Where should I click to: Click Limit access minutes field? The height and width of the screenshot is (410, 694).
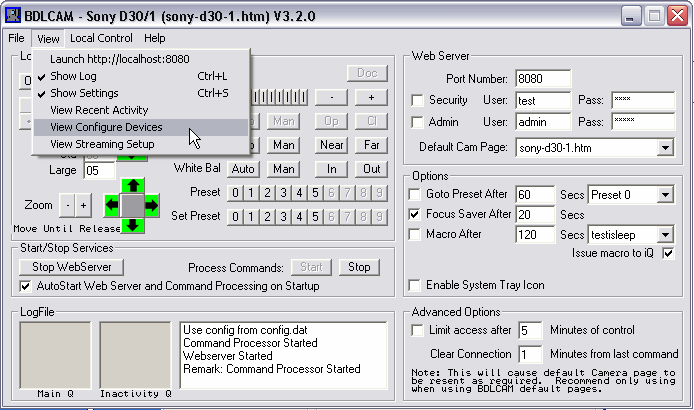click(x=530, y=330)
